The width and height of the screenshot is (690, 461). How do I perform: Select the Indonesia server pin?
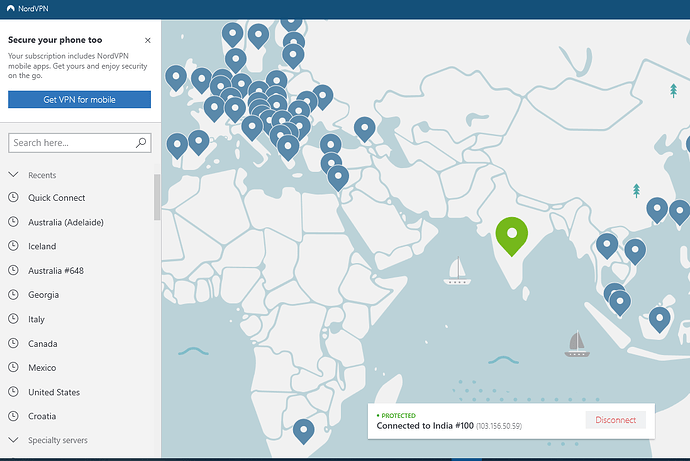click(x=659, y=318)
